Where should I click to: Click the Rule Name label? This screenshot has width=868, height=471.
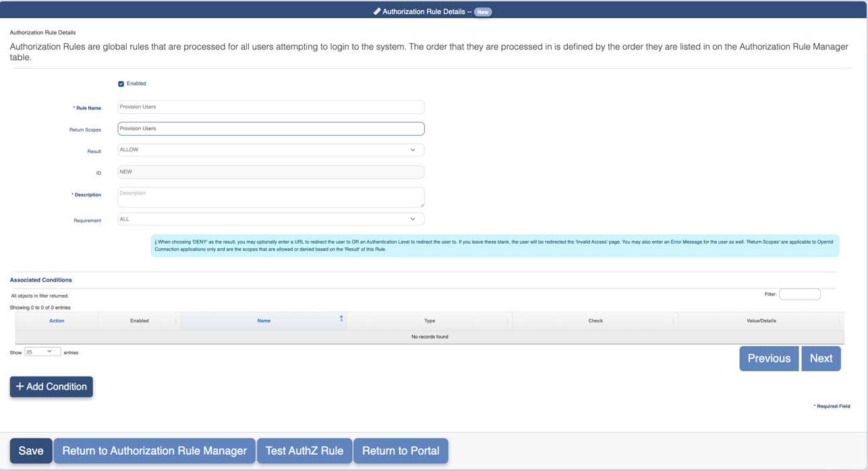point(87,108)
